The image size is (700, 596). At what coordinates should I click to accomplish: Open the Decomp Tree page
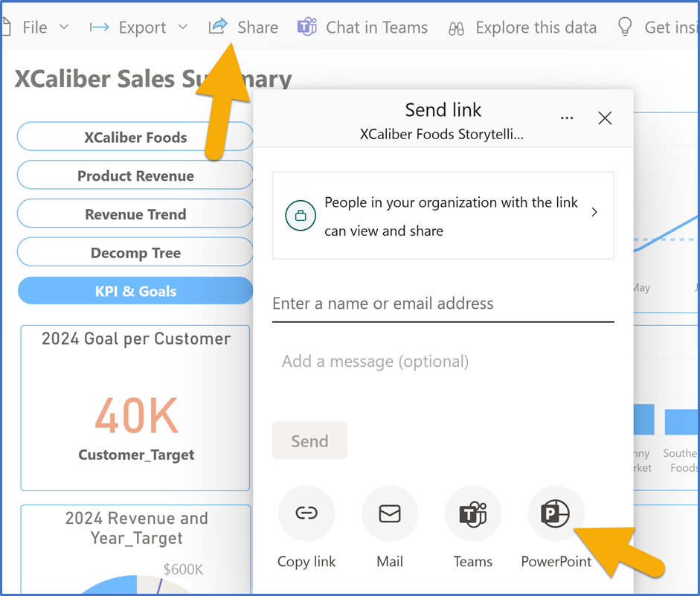(135, 252)
